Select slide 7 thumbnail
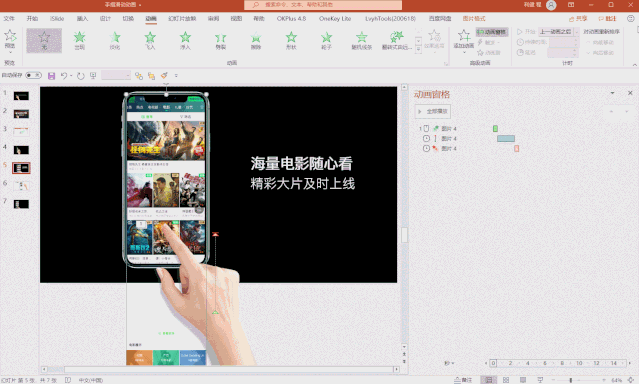 click(x=21, y=204)
